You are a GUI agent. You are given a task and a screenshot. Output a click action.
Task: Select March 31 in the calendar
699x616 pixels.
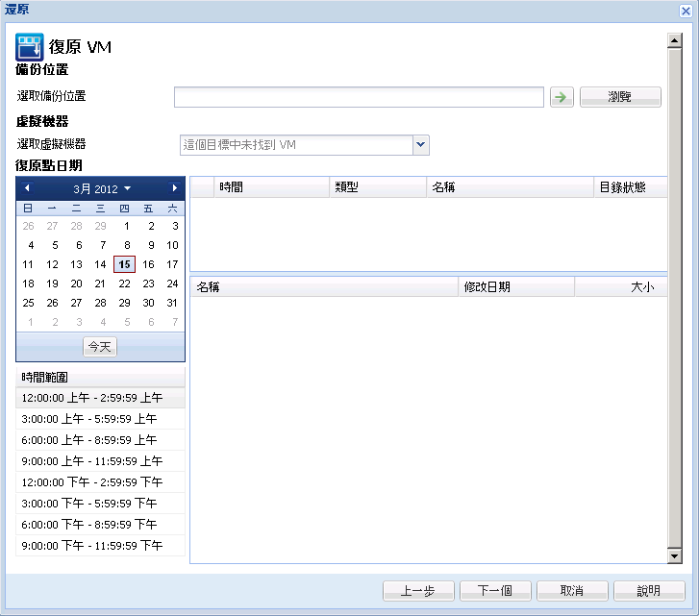(x=172, y=303)
